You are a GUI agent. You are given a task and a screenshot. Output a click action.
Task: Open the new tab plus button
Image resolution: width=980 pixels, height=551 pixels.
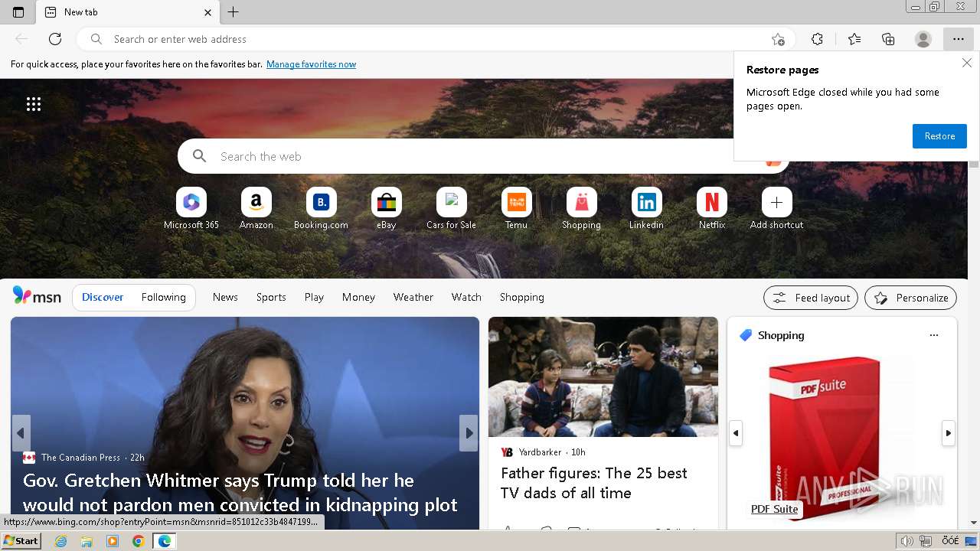pos(234,12)
